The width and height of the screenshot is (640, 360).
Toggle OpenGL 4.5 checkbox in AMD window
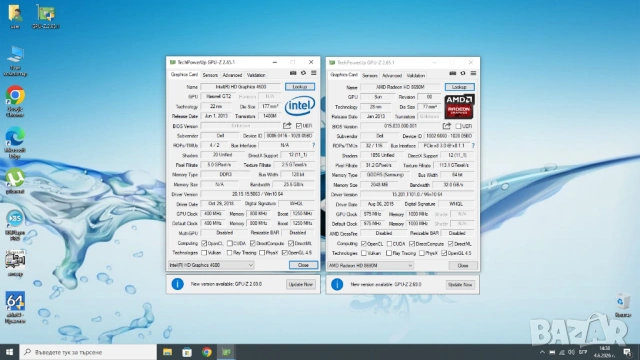pos(444,253)
